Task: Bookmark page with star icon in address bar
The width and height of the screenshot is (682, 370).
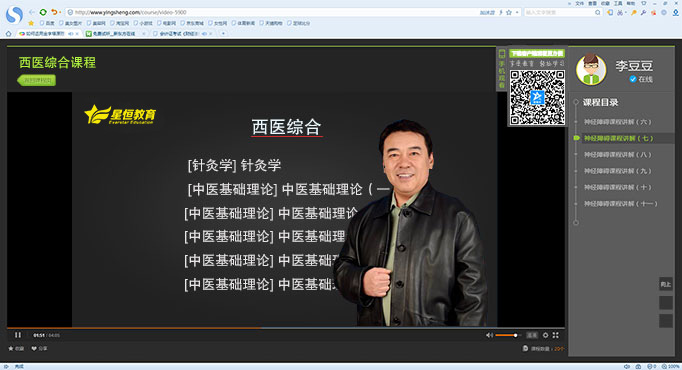Action: coord(509,13)
